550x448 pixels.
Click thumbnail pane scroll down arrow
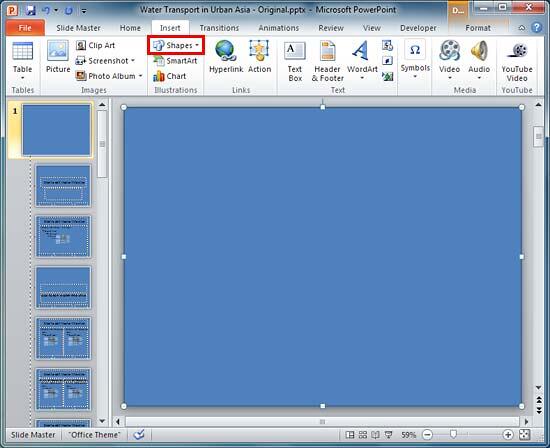click(x=102, y=421)
